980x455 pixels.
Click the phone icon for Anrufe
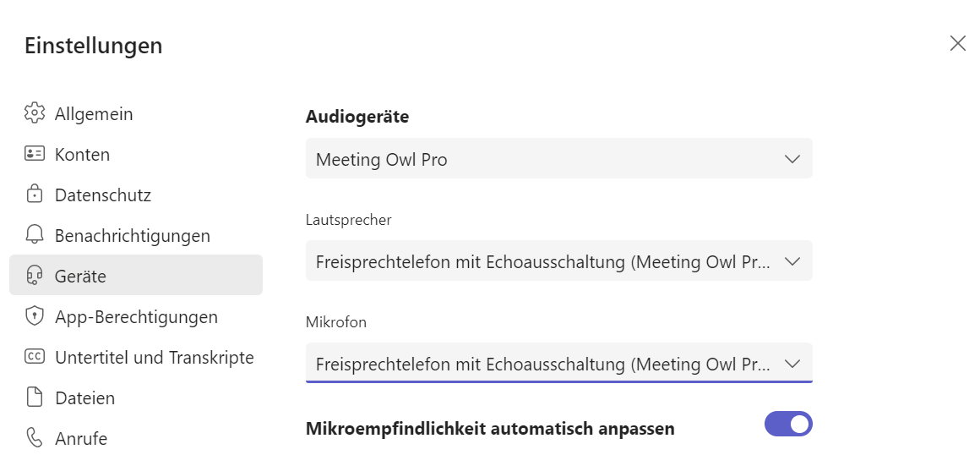point(34,438)
